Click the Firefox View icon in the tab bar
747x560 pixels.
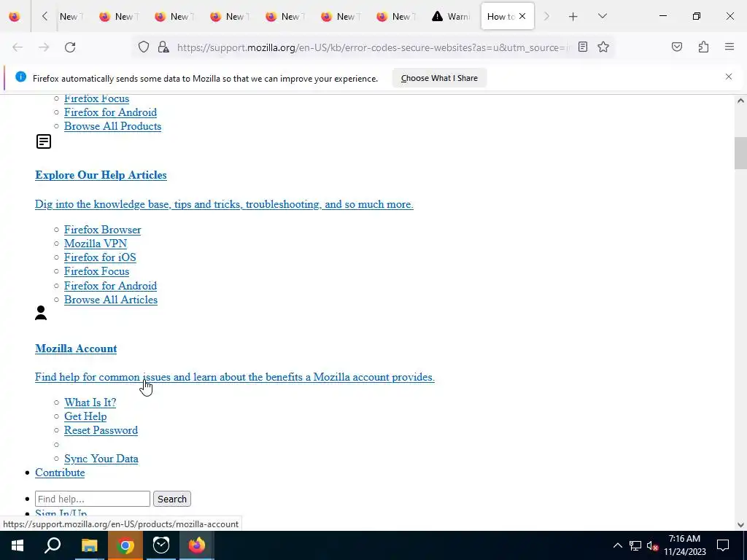tap(15, 16)
